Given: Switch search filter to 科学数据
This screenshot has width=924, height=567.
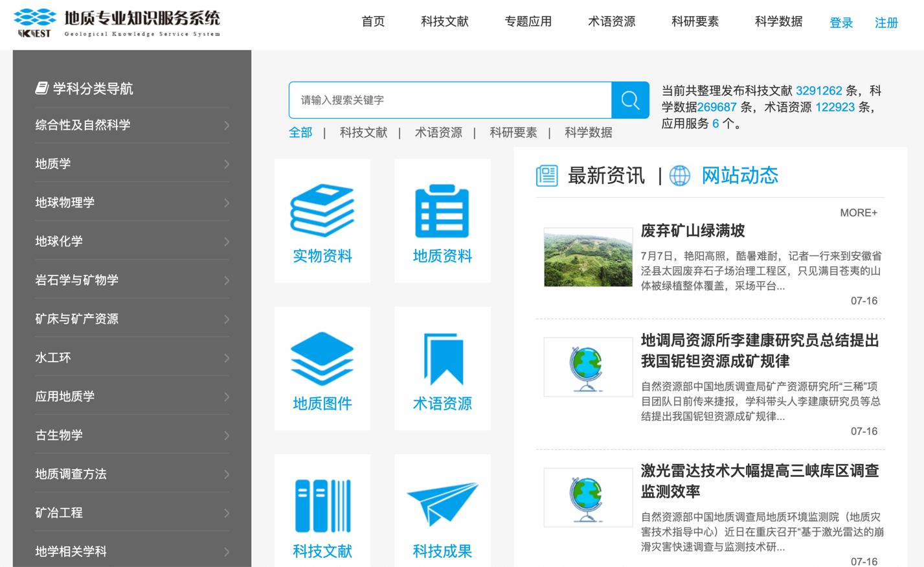Looking at the screenshot, I should tap(588, 133).
